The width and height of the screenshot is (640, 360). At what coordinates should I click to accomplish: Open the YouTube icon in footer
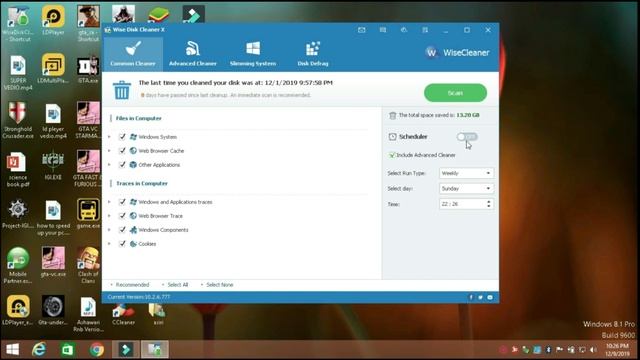490,297
